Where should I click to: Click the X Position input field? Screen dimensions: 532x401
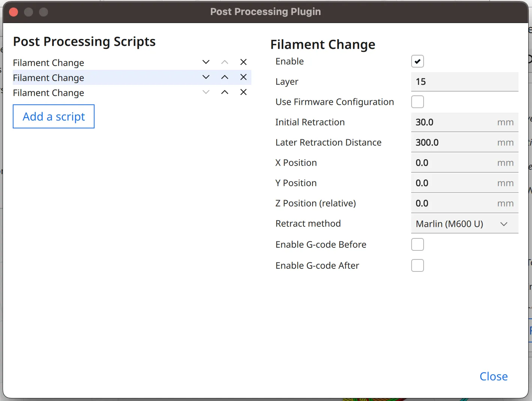point(454,163)
